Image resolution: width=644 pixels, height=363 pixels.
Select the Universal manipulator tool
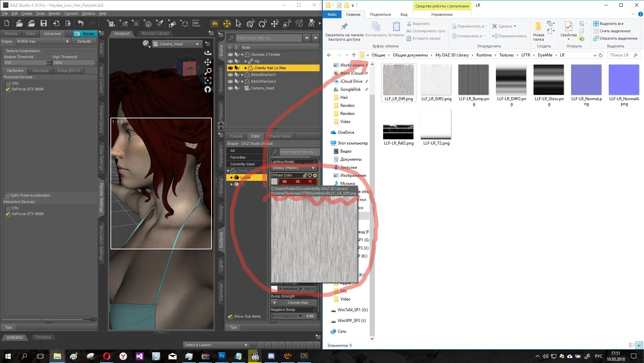(250, 24)
